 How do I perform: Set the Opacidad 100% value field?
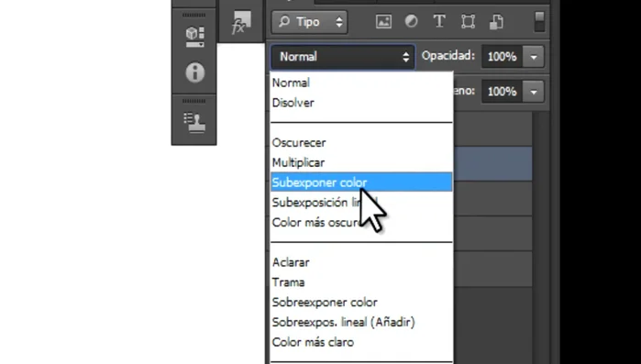[502, 57]
